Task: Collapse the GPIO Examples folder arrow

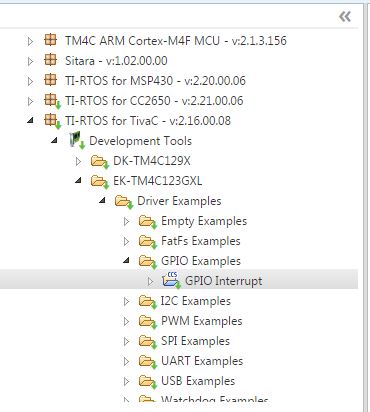Action: pos(126,261)
